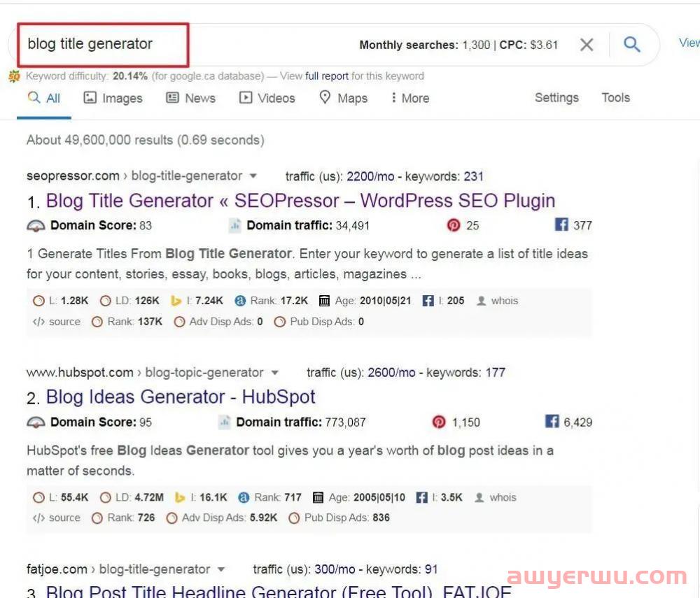Click the L: 1.28K links icon
700x598 pixels.
38,301
